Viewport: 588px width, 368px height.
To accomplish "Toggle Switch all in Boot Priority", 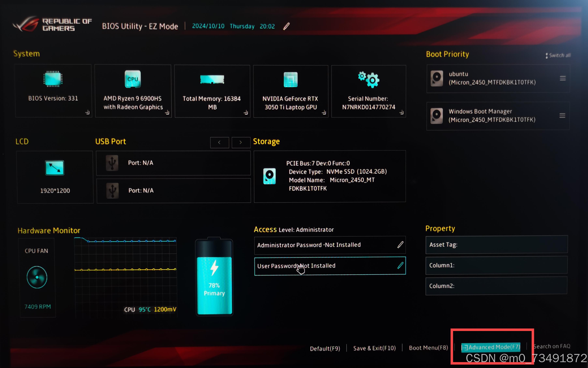I will tap(558, 55).
